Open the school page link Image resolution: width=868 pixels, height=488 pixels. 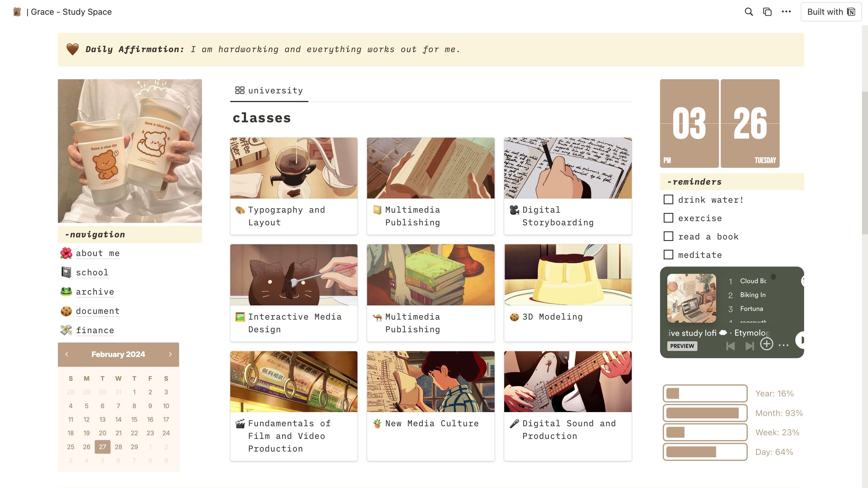coord(92,272)
